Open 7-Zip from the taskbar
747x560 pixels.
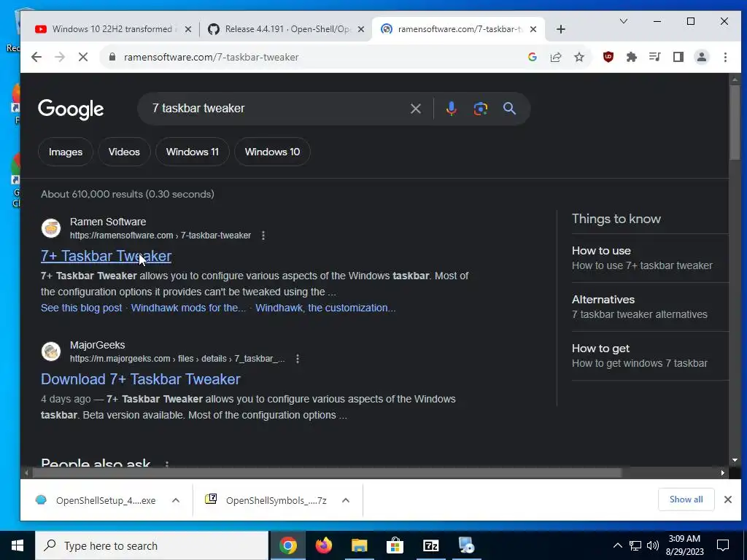[430, 545]
